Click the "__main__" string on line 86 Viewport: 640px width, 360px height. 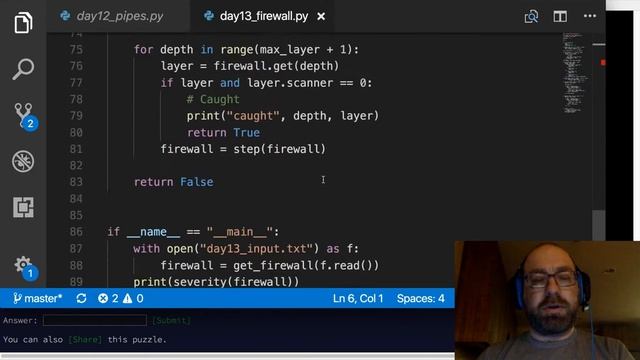[240, 232]
